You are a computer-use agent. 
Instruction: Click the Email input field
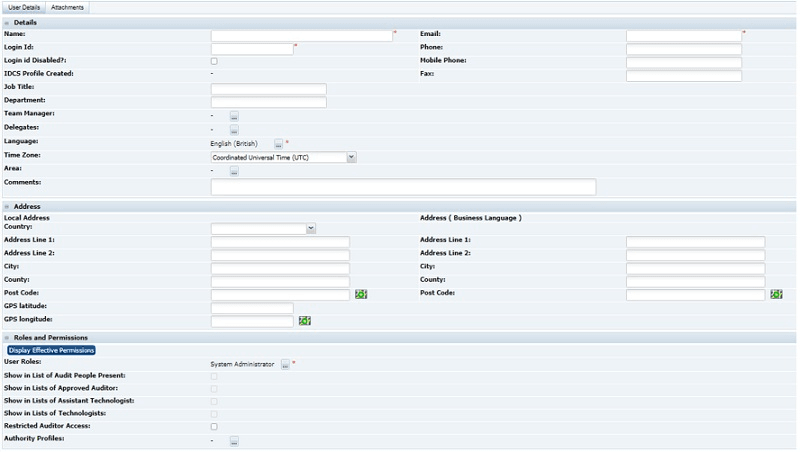click(684, 36)
